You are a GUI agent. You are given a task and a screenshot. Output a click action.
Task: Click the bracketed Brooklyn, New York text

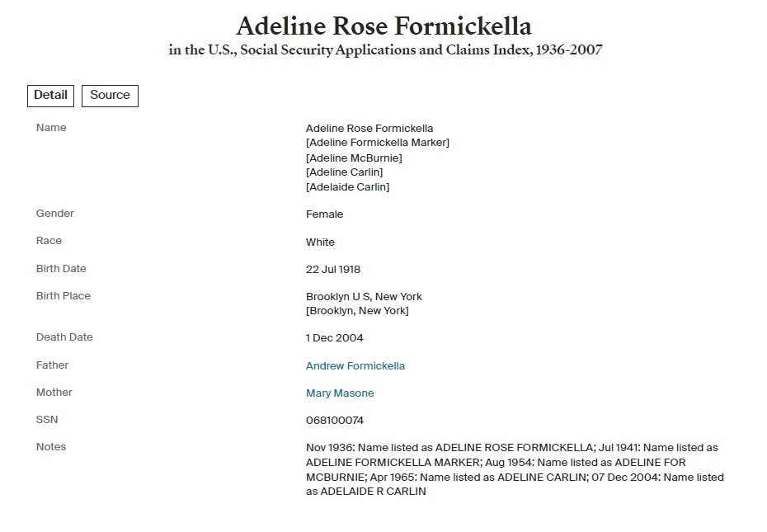point(357,311)
